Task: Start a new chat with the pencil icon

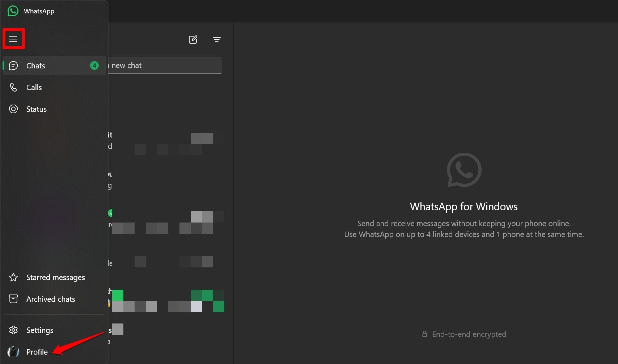Action: click(193, 39)
